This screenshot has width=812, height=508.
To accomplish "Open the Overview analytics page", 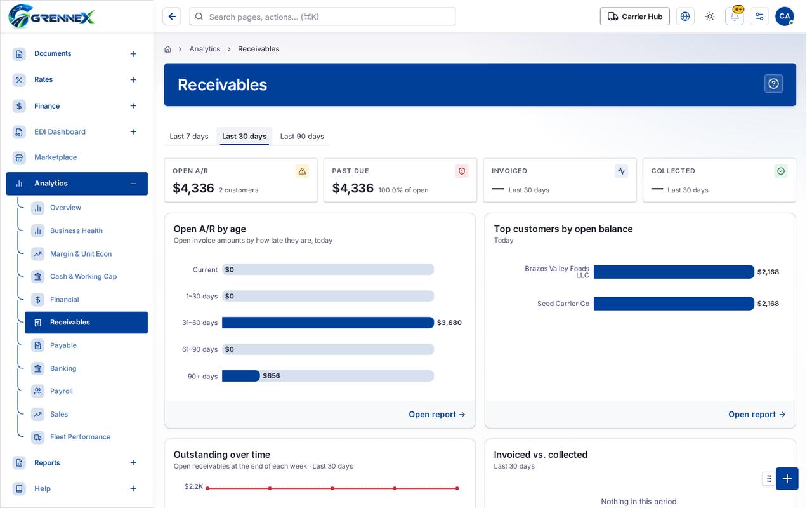I will pyautogui.click(x=86, y=208).
